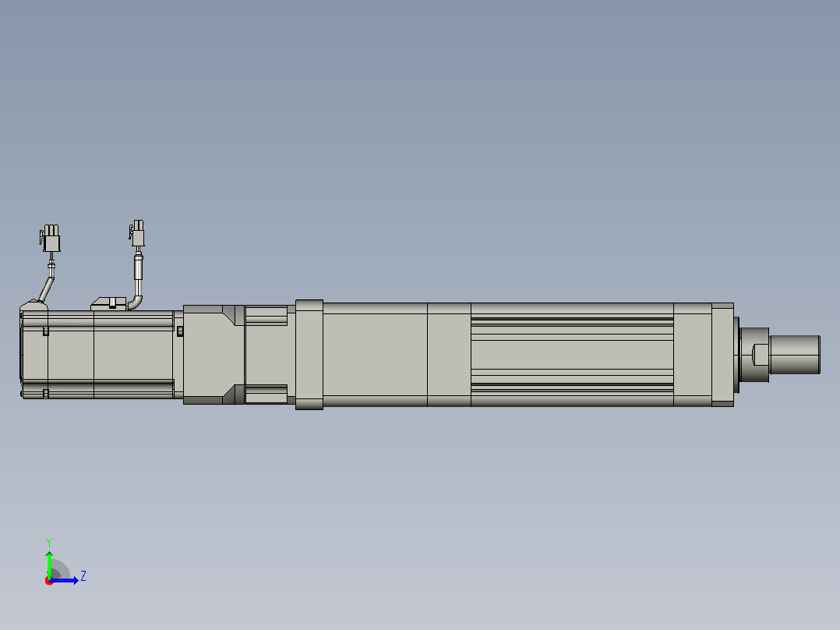Screen dimensions: 840x630
Task: Select the cable gland block atop the motor
Action: 109,304
